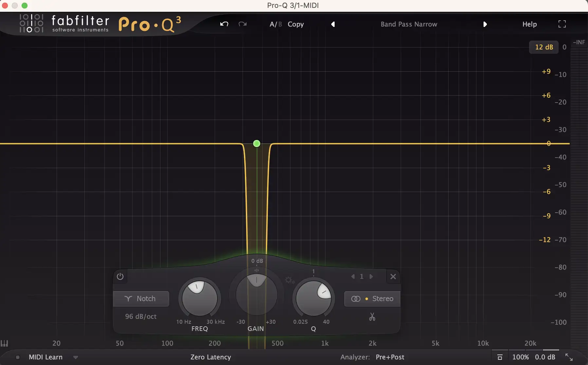Screen dimensions: 588x365
Task: Click the resize window arrows icon
Action: (x=569, y=357)
